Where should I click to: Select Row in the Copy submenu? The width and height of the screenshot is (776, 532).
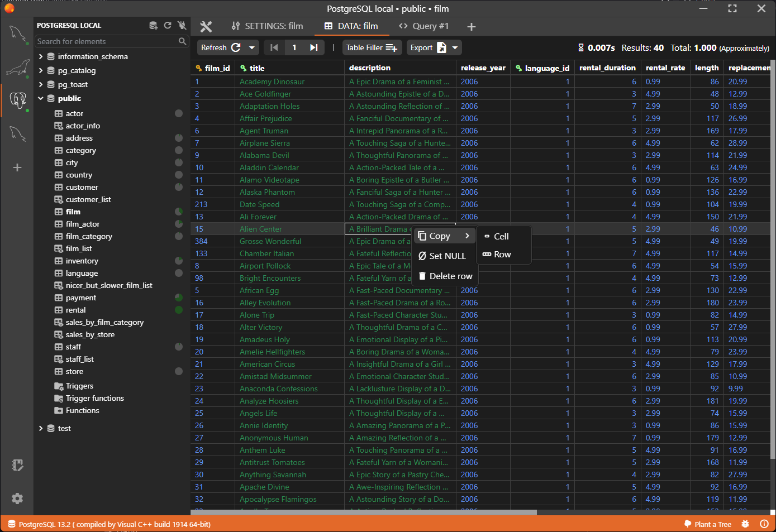503,254
